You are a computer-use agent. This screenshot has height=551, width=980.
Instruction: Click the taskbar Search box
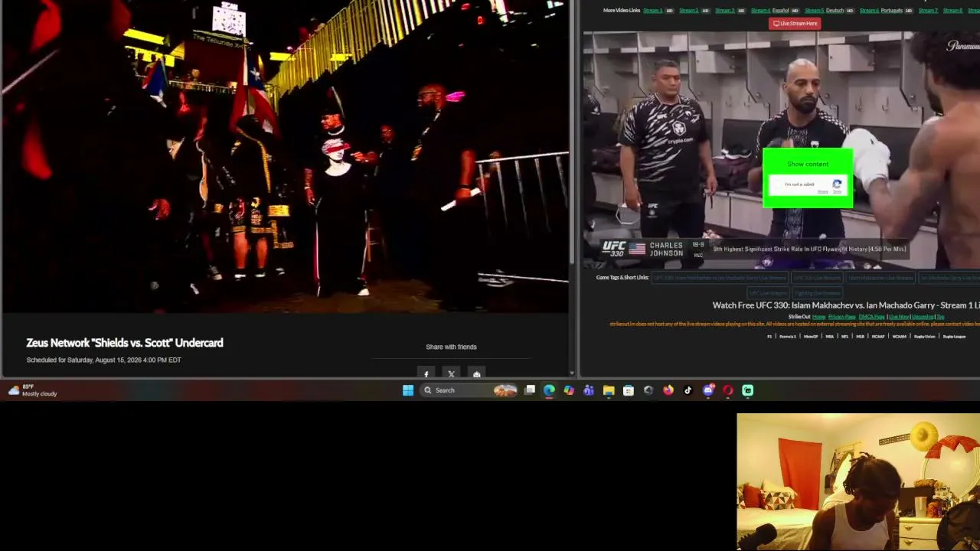click(x=469, y=390)
